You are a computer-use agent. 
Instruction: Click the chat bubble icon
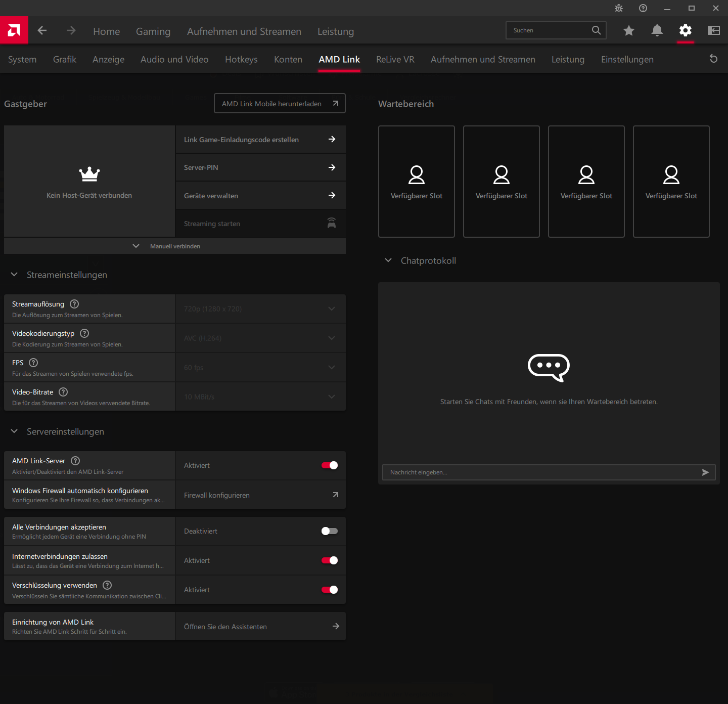click(x=549, y=368)
